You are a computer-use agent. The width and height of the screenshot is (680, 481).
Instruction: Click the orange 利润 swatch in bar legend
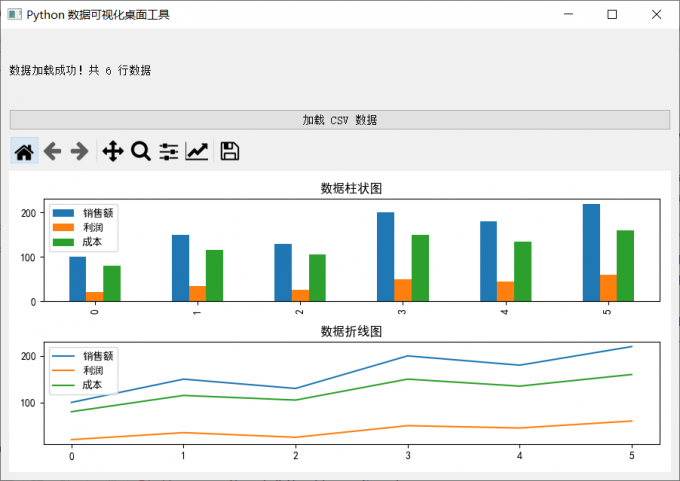point(63,227)
